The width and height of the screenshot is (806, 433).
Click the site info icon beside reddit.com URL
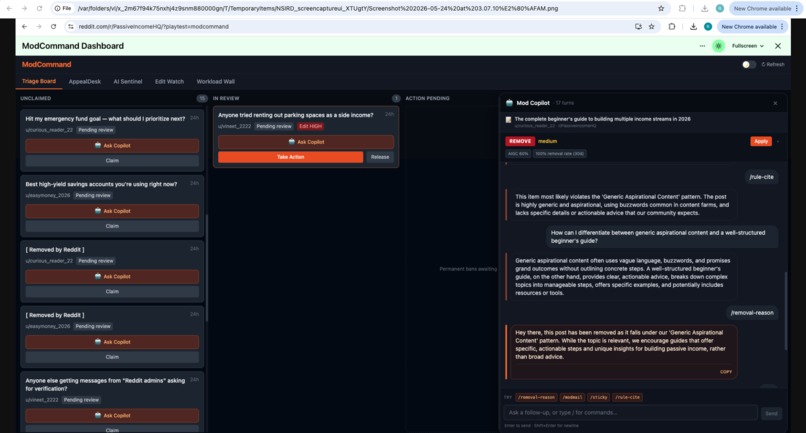click(70, 27)
